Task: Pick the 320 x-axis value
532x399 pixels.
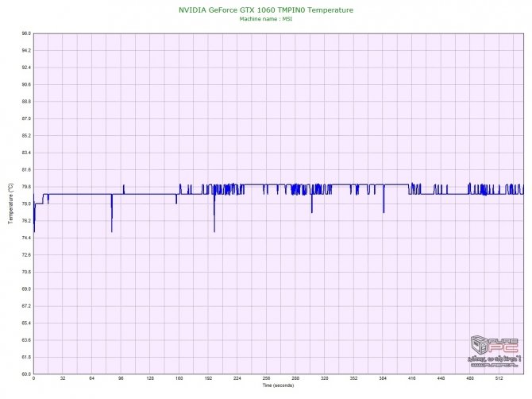Action: click(325, 378)
